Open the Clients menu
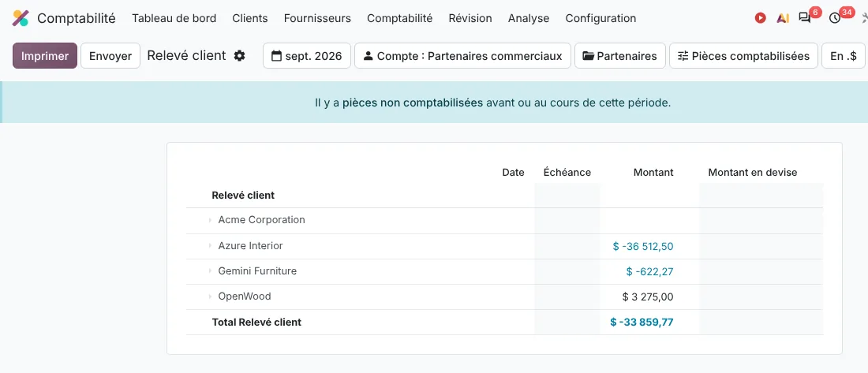The height and width of the screenshot is (373, 868). 250,18
